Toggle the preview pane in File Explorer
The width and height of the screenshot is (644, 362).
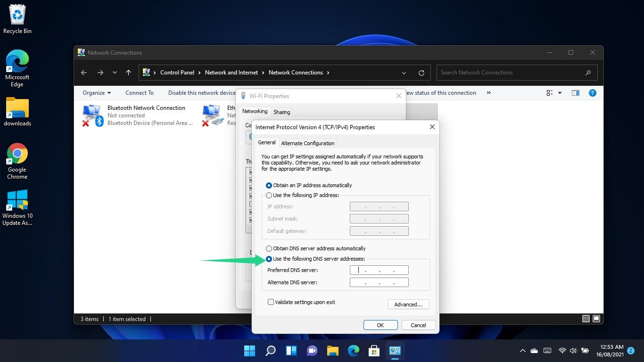pyautogui.click(x=576, y=93)
